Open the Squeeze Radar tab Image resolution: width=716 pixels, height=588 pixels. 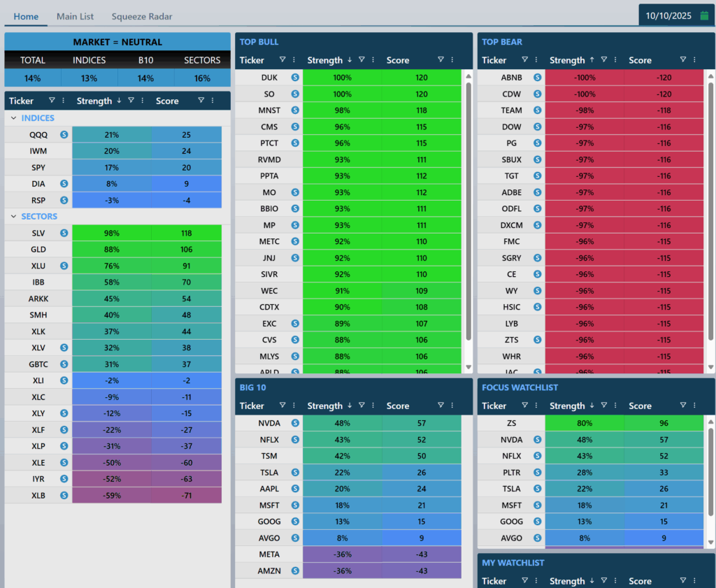142,16
